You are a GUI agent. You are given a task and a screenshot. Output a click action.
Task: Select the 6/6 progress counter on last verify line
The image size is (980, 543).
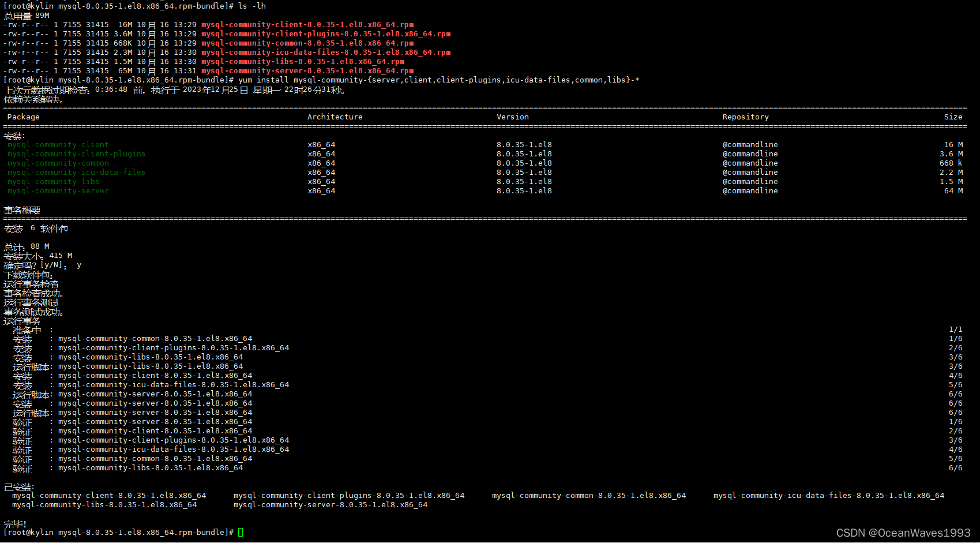pyautogui.click(x=955, y=467)
